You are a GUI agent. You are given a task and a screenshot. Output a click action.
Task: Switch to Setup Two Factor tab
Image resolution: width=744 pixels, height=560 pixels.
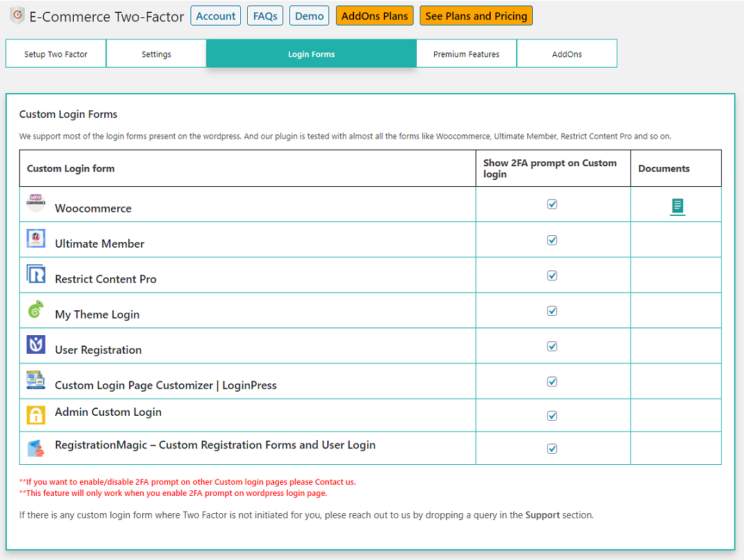(x=56, y=54)
